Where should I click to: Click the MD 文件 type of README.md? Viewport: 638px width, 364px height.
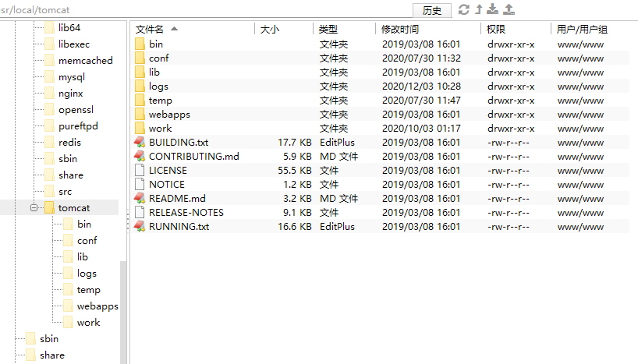(x=338, y=199)
